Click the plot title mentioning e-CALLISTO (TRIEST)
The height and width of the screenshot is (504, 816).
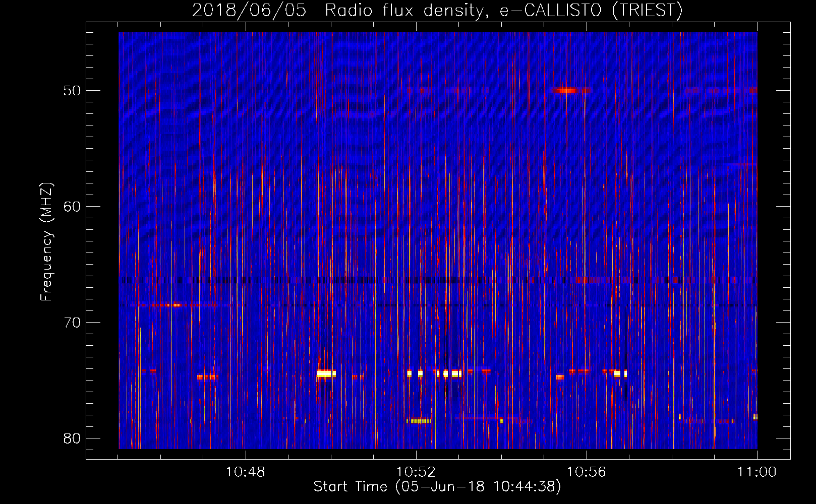(437, 10)
